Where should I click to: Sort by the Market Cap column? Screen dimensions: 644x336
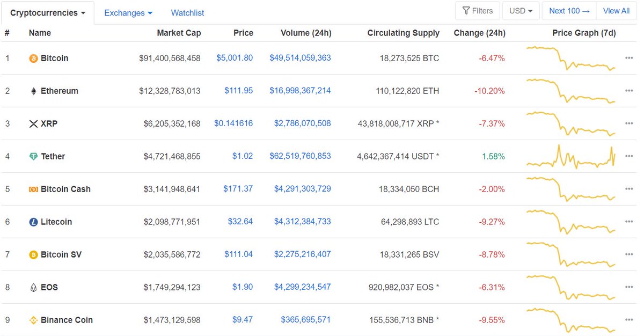pyautogui.click(x=179, y=33)
